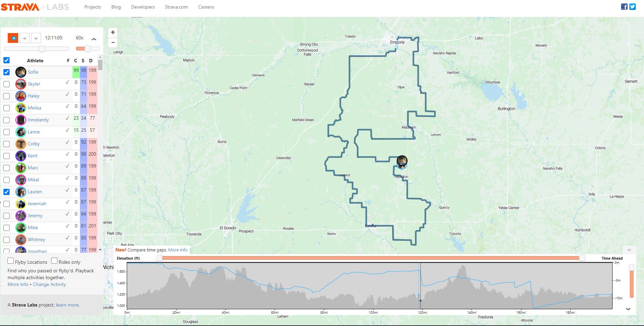Click the fast-forward playback button

pyautogui.click(x=36, y=38)
